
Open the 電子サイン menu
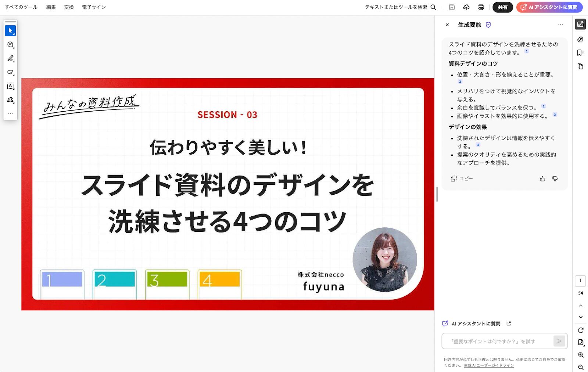tap(94, 7)
